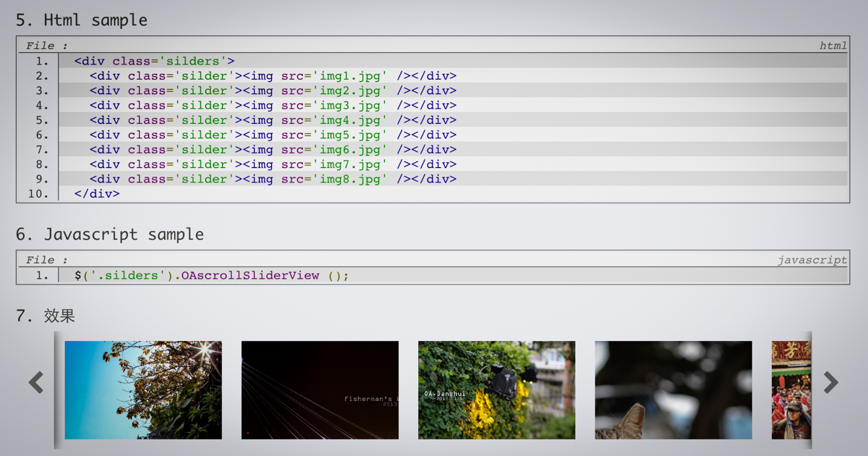Click line number 10. in html code

click(38, 194)
